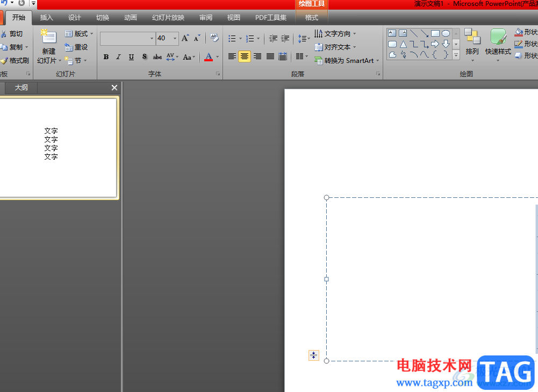Open PDF工具集 tab

click(x=271, y=18)
